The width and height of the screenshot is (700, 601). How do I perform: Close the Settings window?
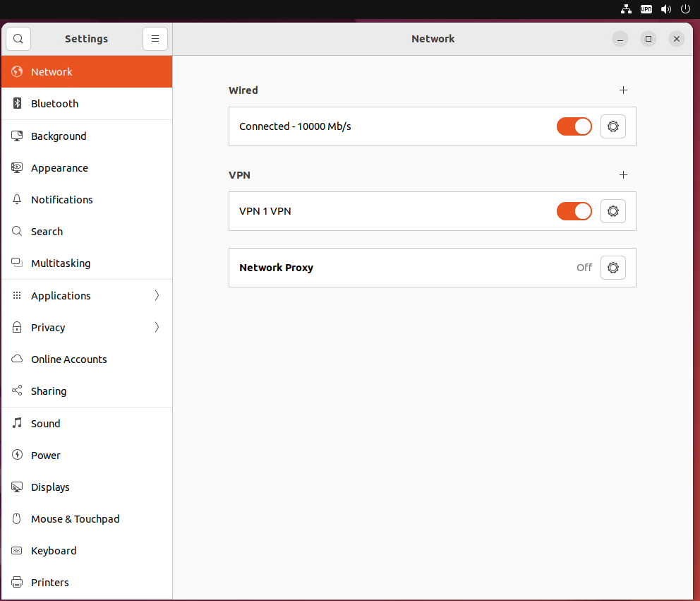(676, 39)
